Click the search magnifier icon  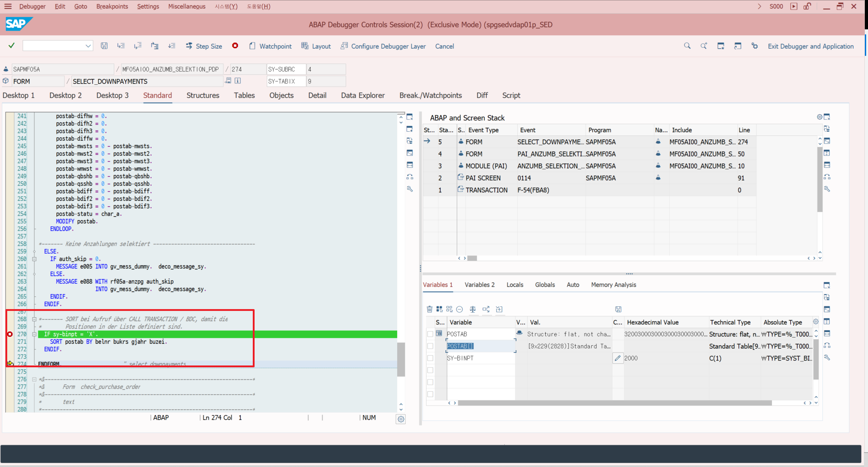tap(687, 46)
